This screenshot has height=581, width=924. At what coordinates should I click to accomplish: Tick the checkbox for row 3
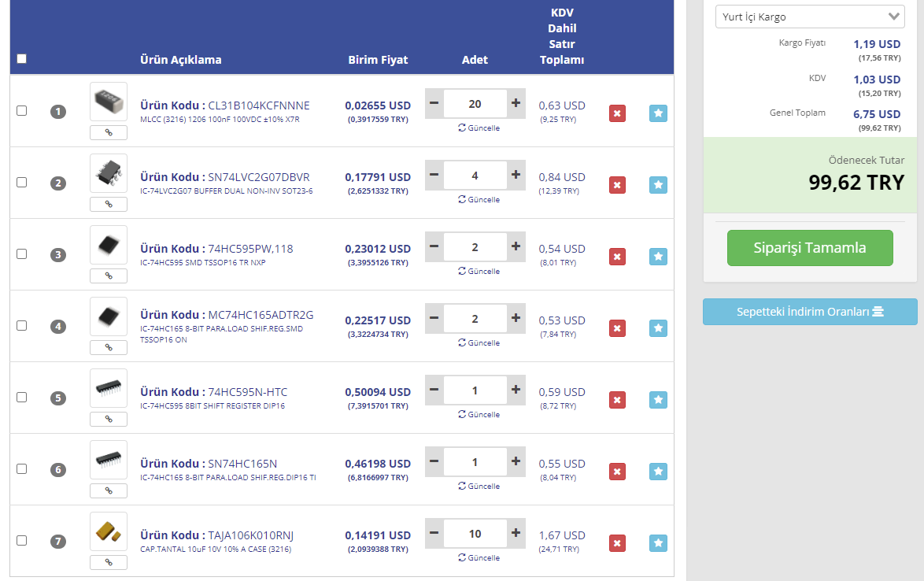click(x=21, y=253)
